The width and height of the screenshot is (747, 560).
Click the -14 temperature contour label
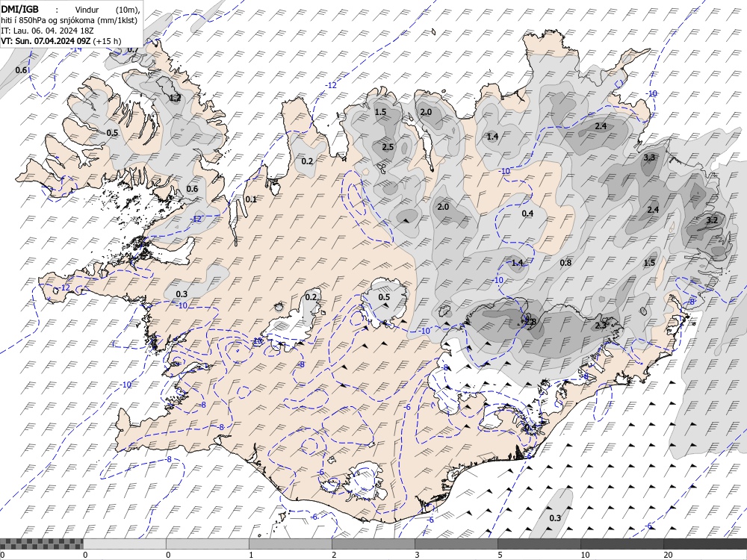[75, 49]
